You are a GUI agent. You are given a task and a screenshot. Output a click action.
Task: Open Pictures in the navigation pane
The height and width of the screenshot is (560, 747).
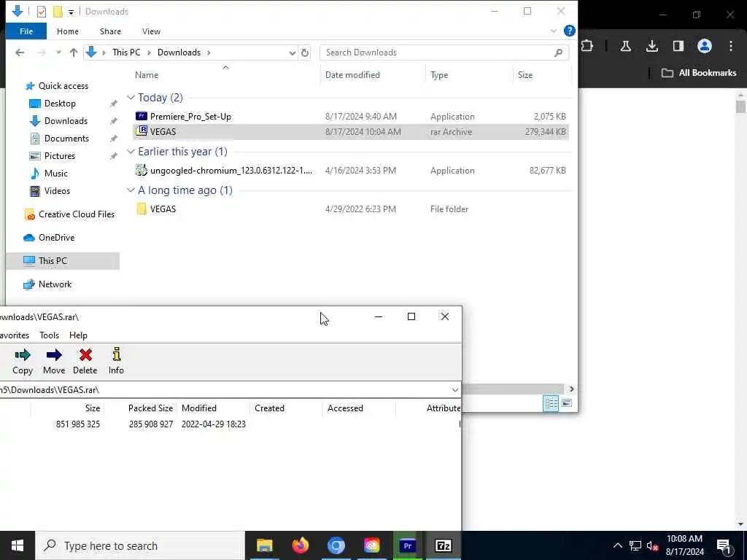(x=60, y=156)
